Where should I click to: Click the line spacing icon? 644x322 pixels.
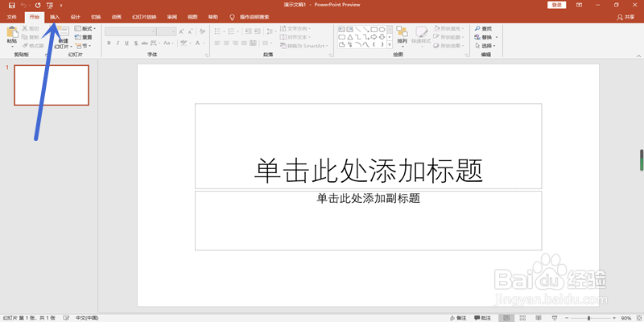[270, 31]
